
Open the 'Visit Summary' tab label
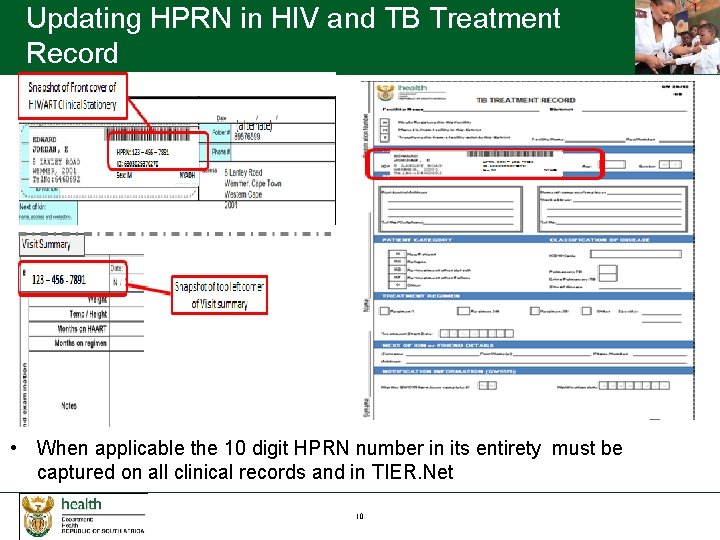click(51, 244)
